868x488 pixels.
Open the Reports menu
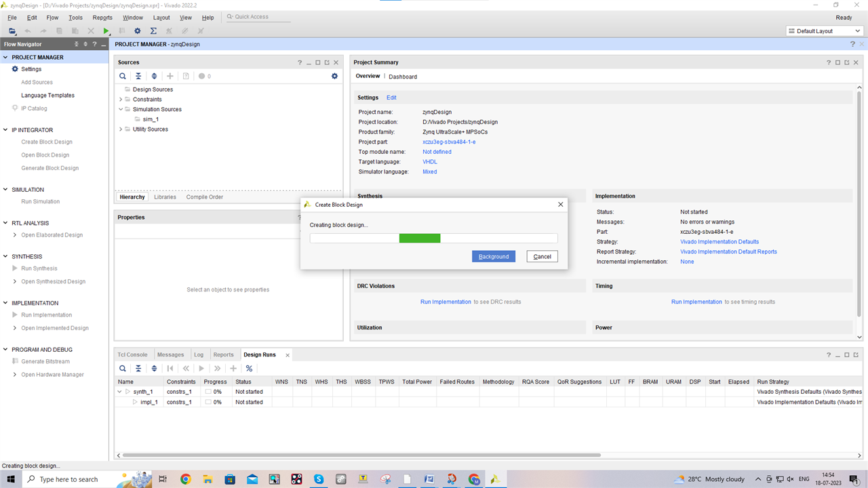102,18
